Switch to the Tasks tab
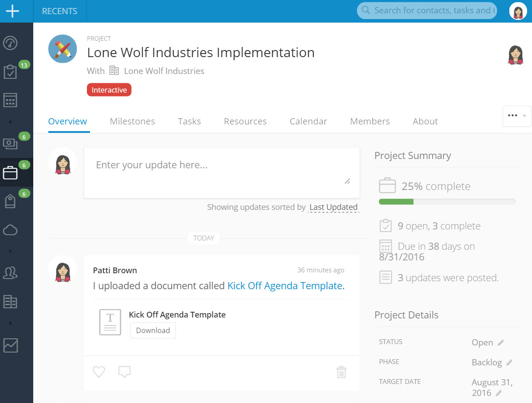The width and height of the screenshot is (532, 403). (189, 121)
